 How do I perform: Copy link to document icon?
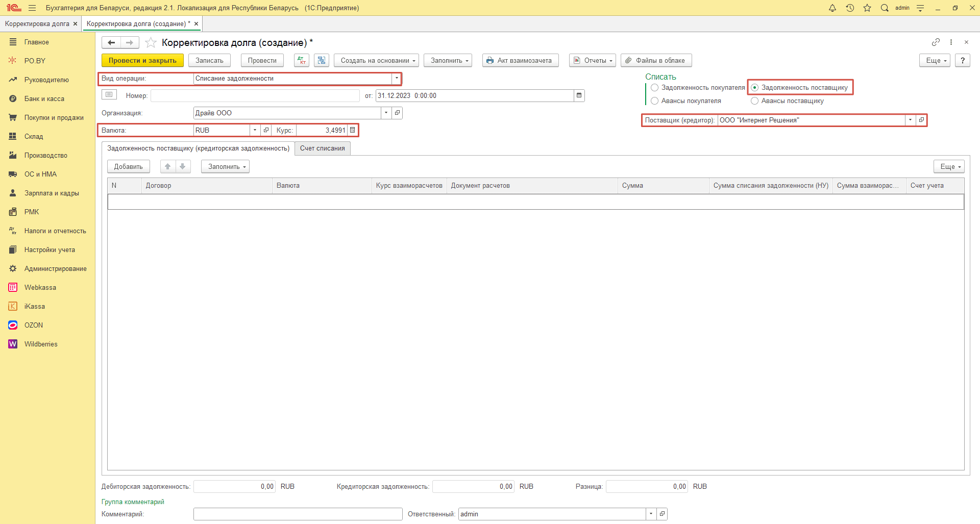(x=936, y=42)
